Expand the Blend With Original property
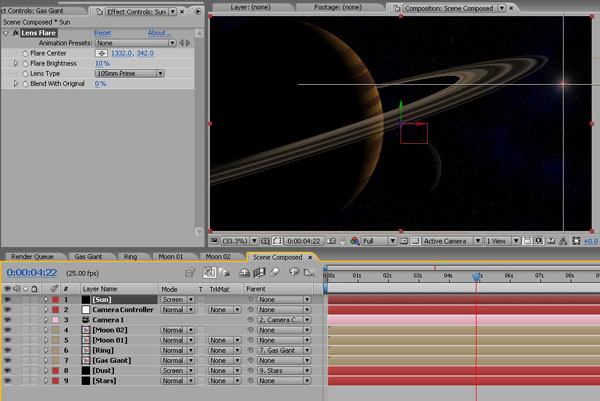The height and width of the screenshot is (401, 600). click(x=15, y=84)
